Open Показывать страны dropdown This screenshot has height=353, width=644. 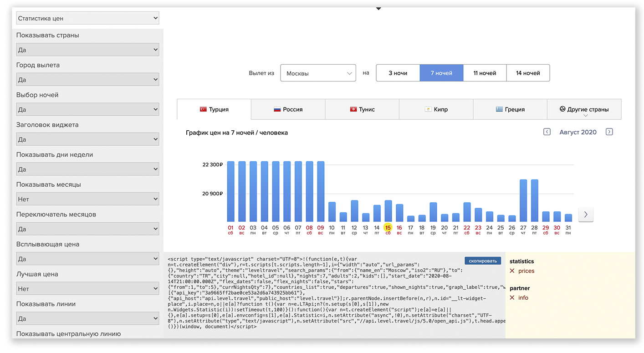[87, 50]
